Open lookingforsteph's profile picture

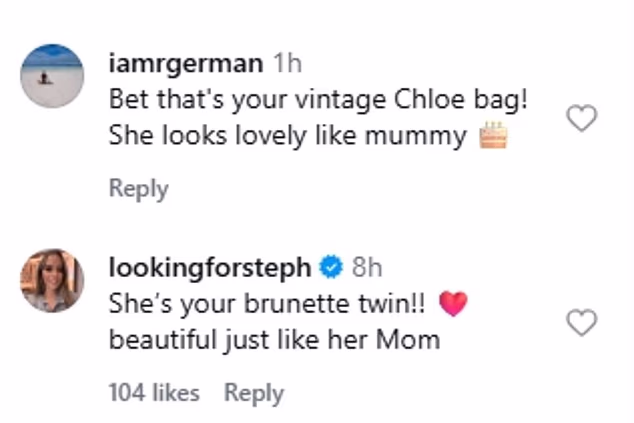(52, 281)
